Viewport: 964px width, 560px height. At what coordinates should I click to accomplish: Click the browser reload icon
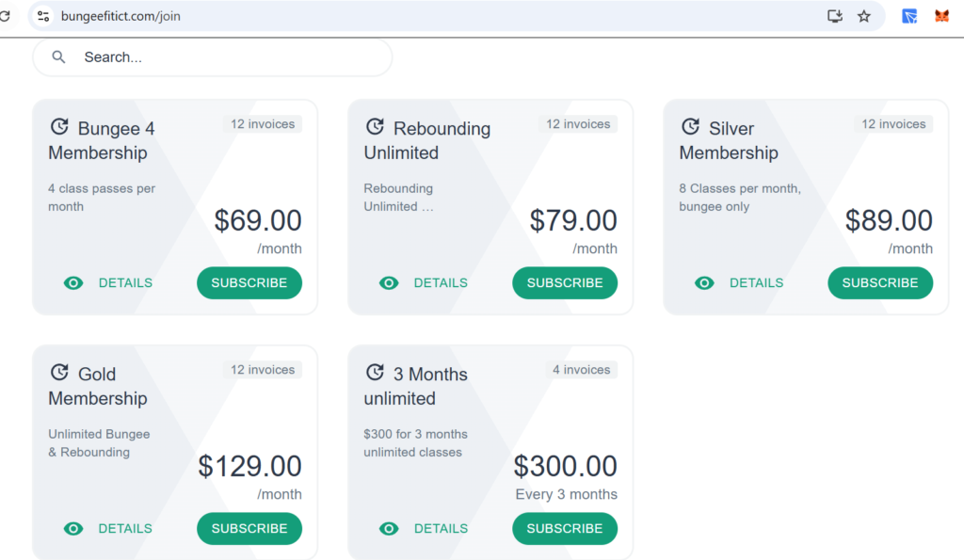5,16
